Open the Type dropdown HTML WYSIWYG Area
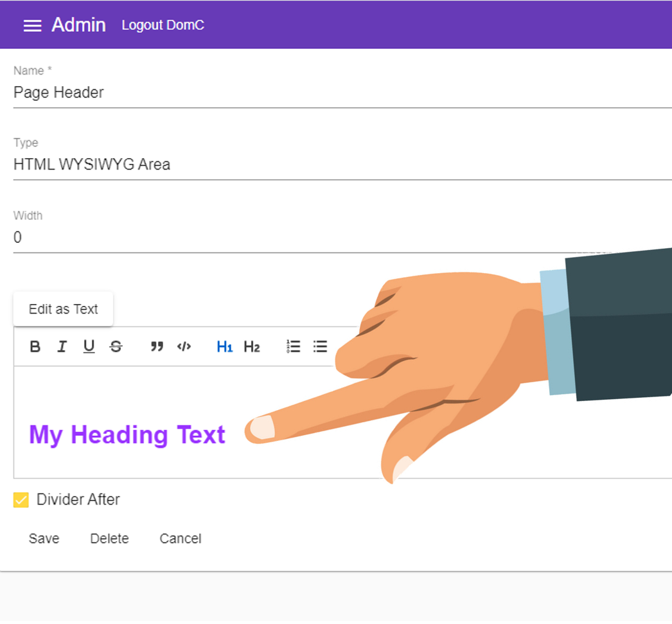Image resolution: width=672 pixels, height=624 pixels. click(342, 165)
